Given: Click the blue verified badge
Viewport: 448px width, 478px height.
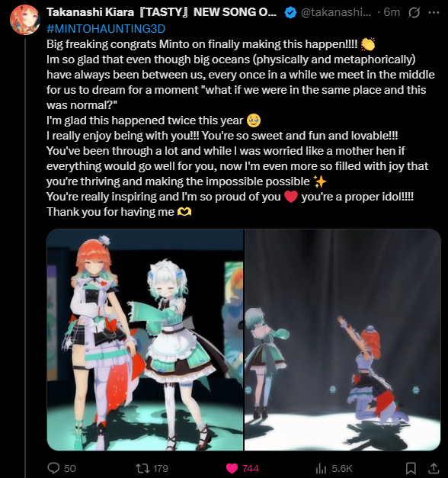Looking at the screenshot, I should coord(290,12).
